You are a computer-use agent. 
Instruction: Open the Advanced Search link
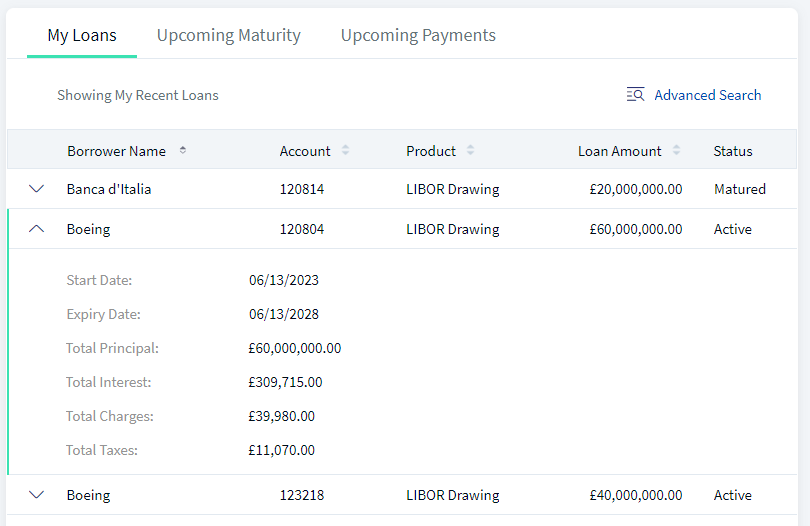(707, 95)
